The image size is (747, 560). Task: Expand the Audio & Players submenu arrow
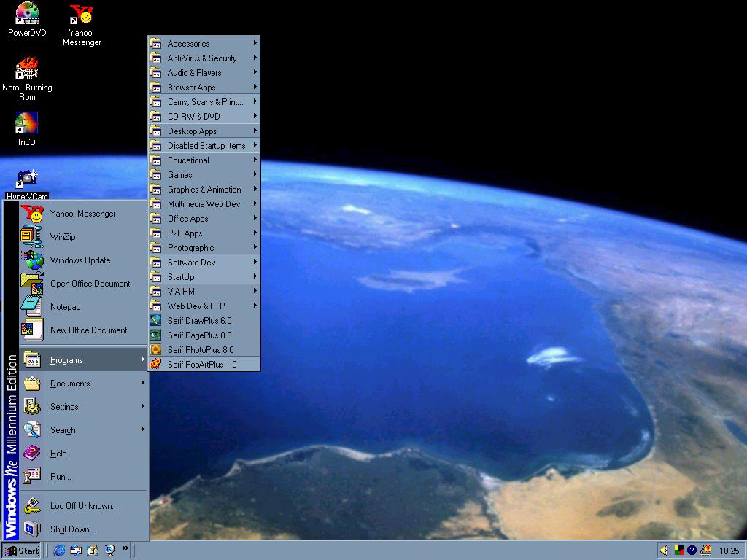pos(255,72)
